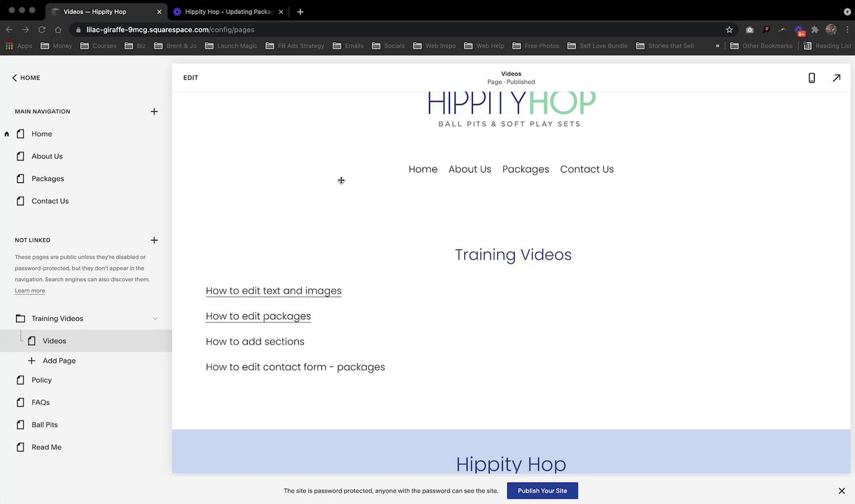Screen dimensions: 855x504
Task: Click the Hippity Hop logo in the preview
Action: pyautogui.click(x=511, y=109)
